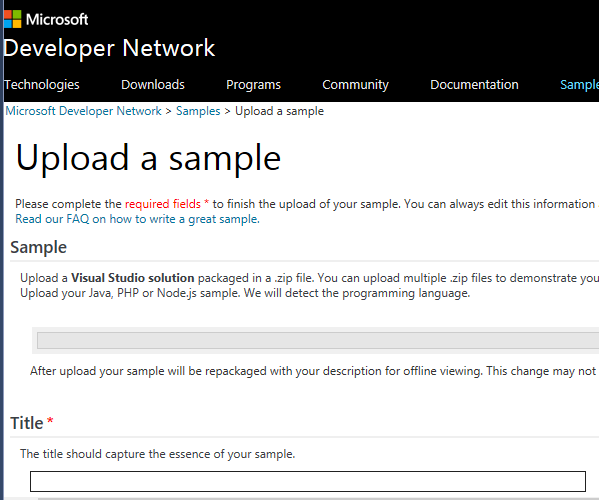This screenshot has width=599, height=500.
Task: Follow the Samples breadcrumb link
Action: pyautogui.click(x=198, y=111)
